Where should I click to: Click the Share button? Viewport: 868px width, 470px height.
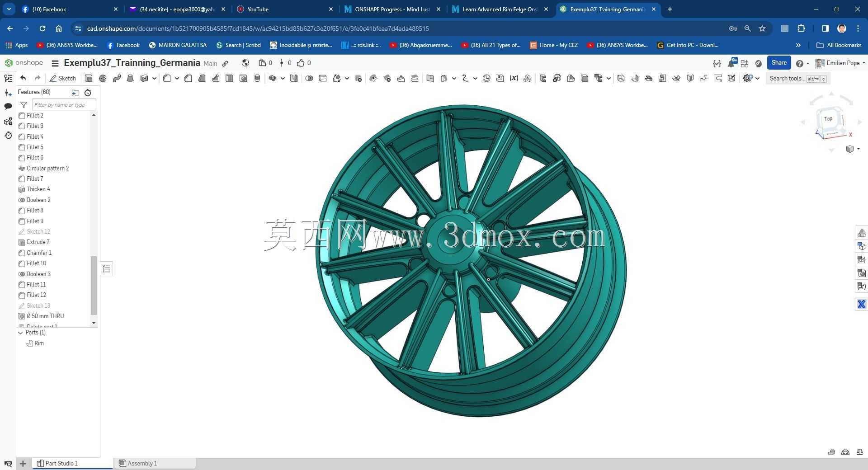pyautogui.click(x=778, y=63)
